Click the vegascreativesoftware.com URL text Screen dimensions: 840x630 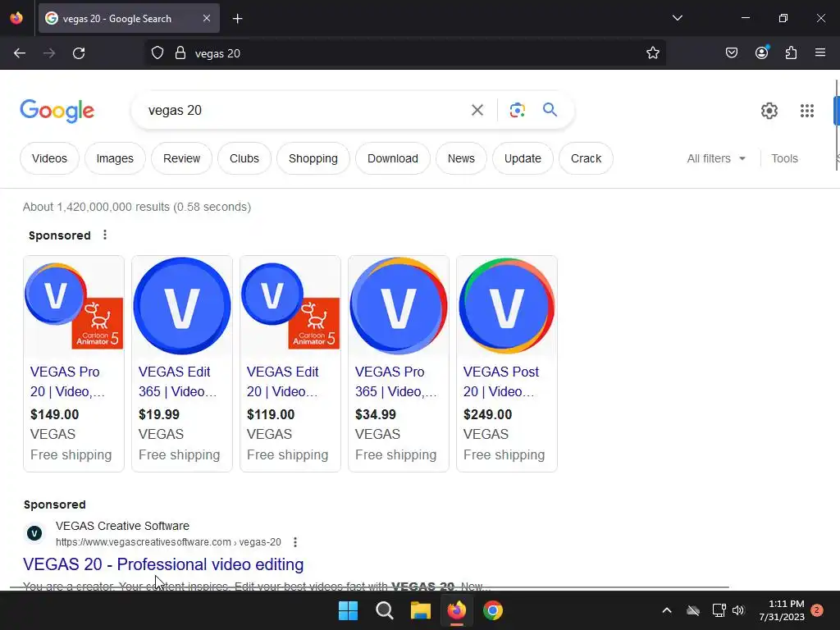click(x=168, y=542)
